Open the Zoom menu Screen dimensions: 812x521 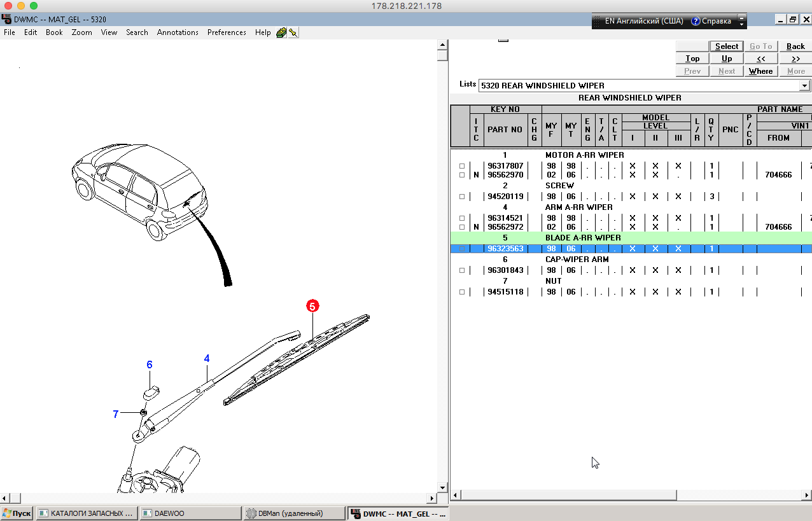[81, 32]
